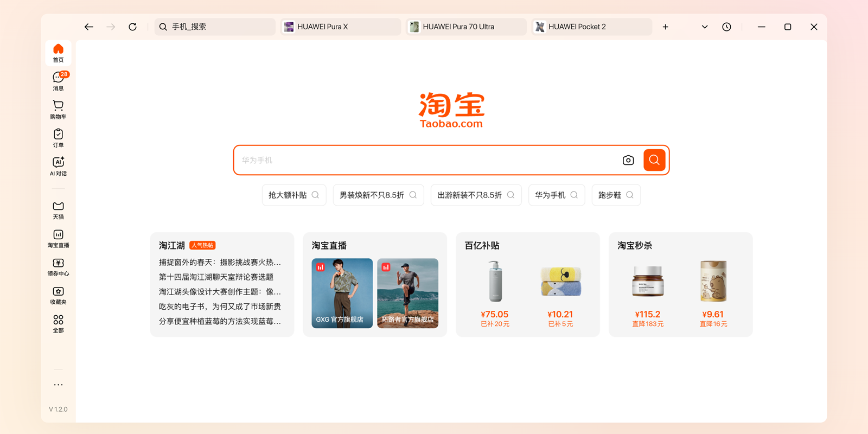Viewport: 868px width, 434px height.
Task: Open post 吃灰的电子书，为何又成了市场新贵
Action: 220,306
